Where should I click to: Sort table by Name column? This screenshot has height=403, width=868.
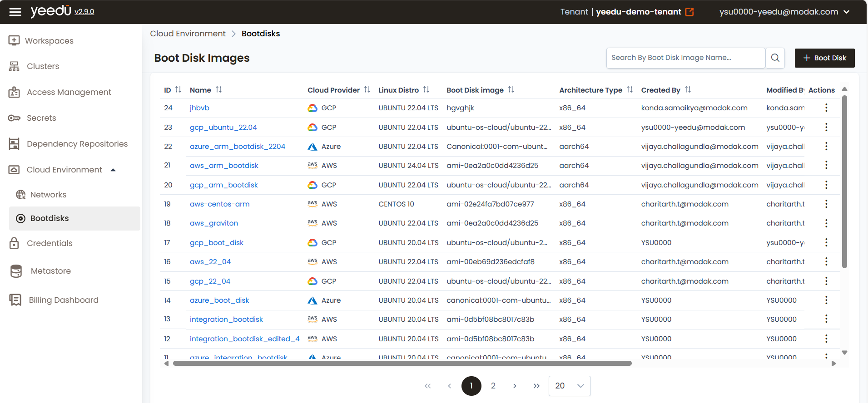pyautogui.click(x=218, y=90)
